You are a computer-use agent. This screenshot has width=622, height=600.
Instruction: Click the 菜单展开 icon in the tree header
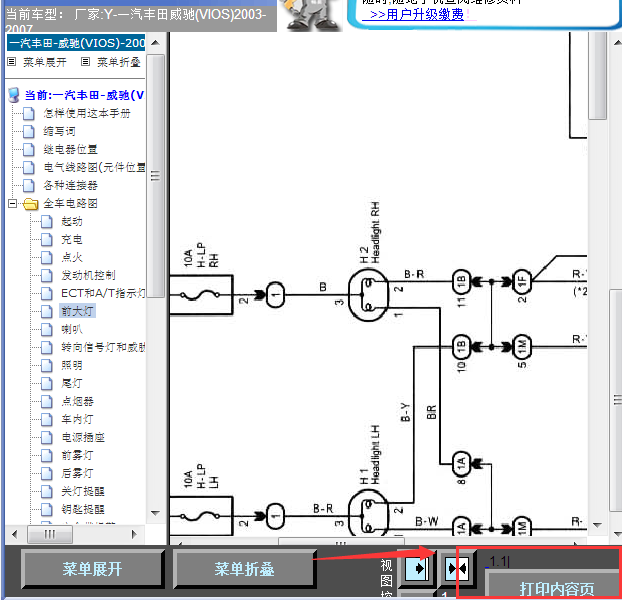coord(12,61)
